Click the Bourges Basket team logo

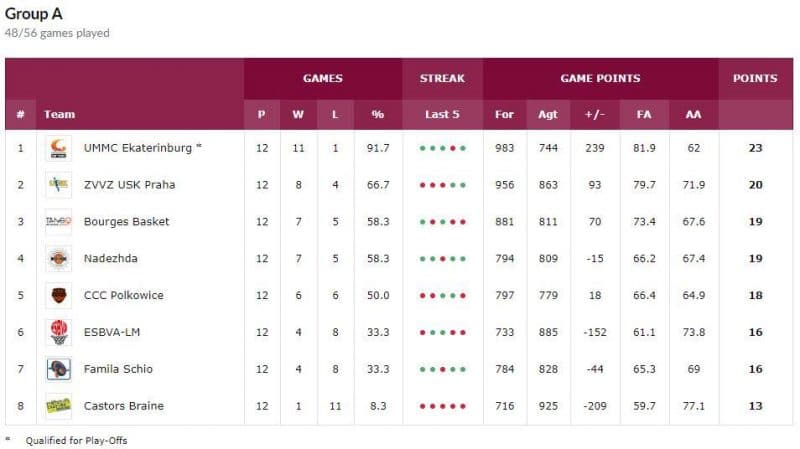[58, 222]
